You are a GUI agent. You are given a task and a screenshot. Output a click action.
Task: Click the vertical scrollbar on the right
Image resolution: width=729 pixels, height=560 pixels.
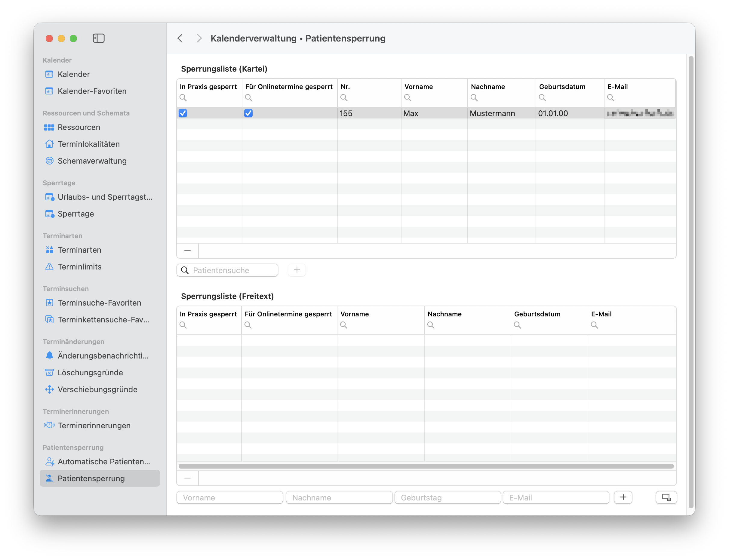click(x=691, y=282)
